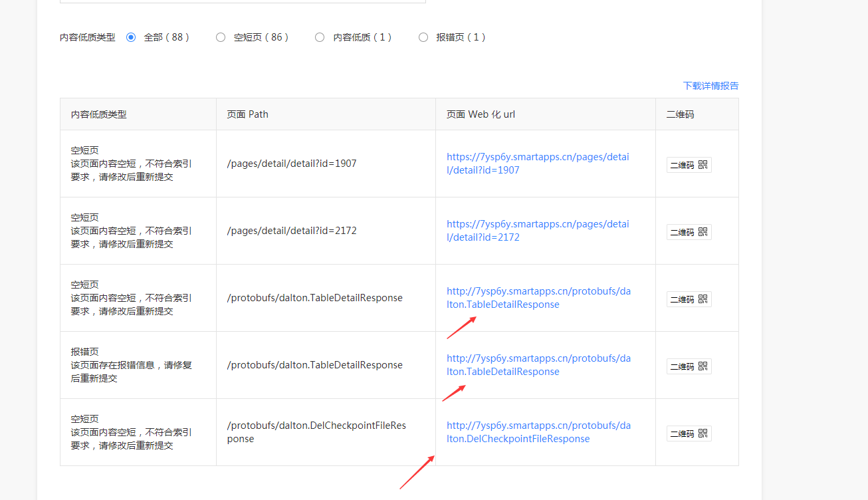868x500 pixels.
Task: Show QR code for first TableDetailResponse row
Action: coord(689,299)
